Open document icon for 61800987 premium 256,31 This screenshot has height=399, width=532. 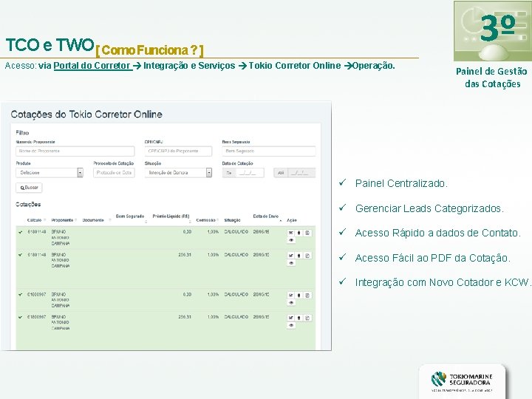tap(307, 318)
